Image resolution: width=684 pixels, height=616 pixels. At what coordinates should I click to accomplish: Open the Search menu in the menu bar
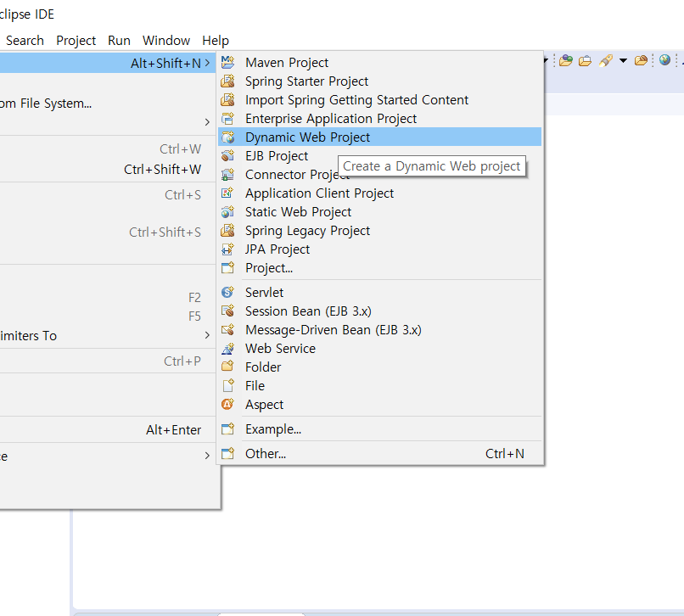25,41
